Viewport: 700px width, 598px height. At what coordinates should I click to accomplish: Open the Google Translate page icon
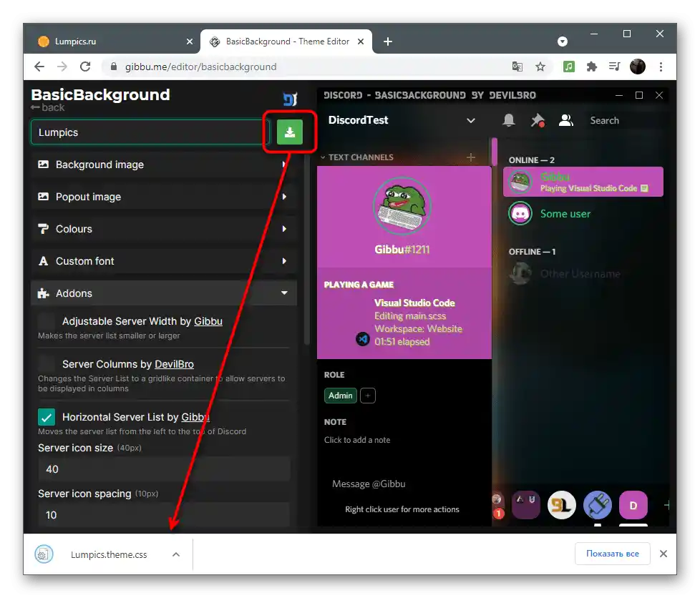[517, 67]
